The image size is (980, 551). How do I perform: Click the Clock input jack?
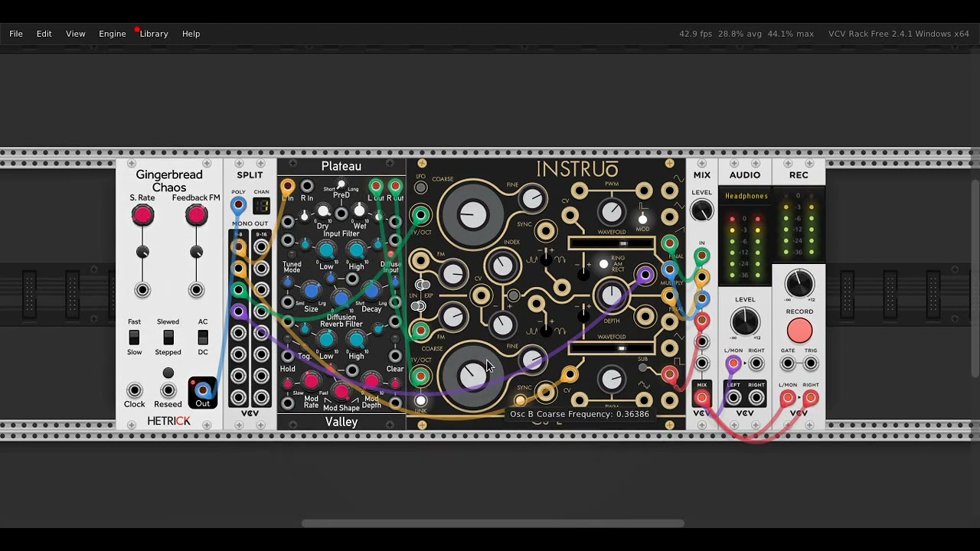[x=135, y=390]
